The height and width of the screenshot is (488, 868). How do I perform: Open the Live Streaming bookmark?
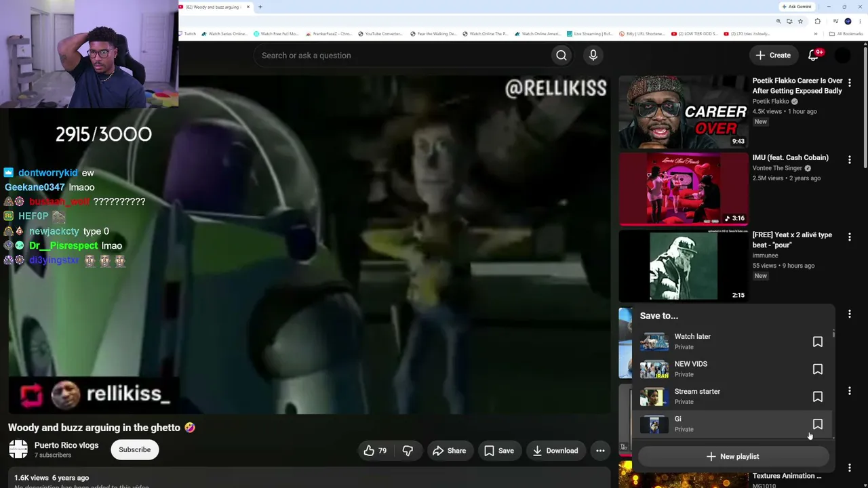coord(590,34)
